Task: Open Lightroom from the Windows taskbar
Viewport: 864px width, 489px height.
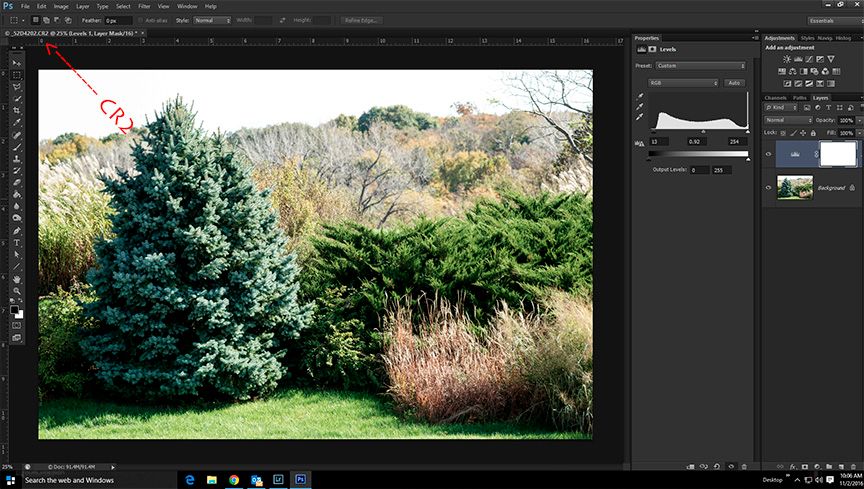Action: pos(276,480)
